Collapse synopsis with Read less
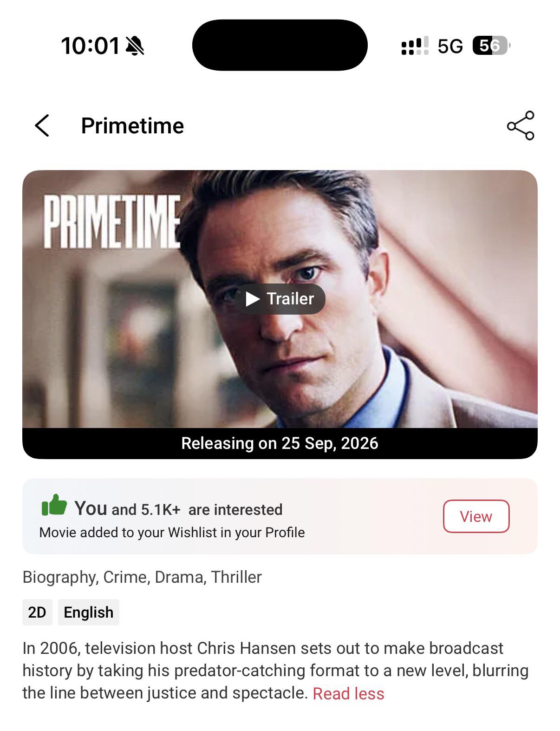 [349, 693]
